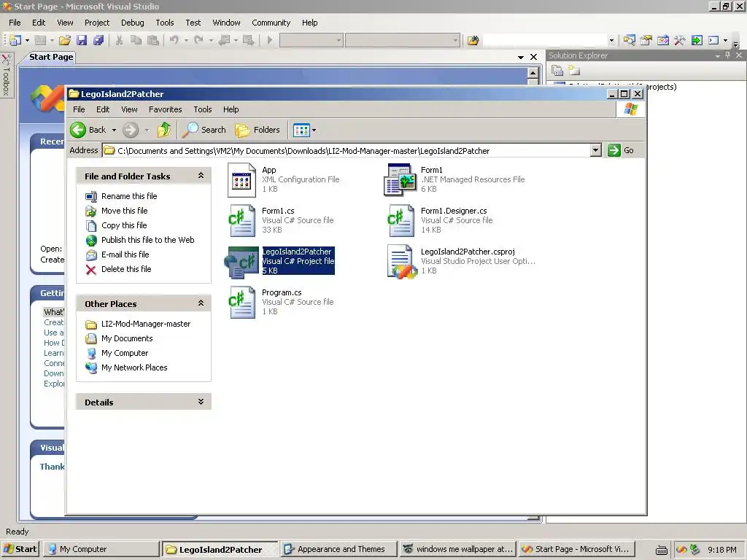
Task: Select the Form1 .NET Managed Resources file icon
Action: tap(400, 180)
